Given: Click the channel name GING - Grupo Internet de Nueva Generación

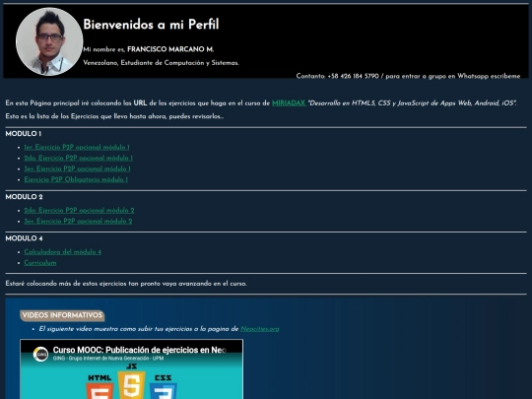Looking at the screenshot, I should coord(108,359).
